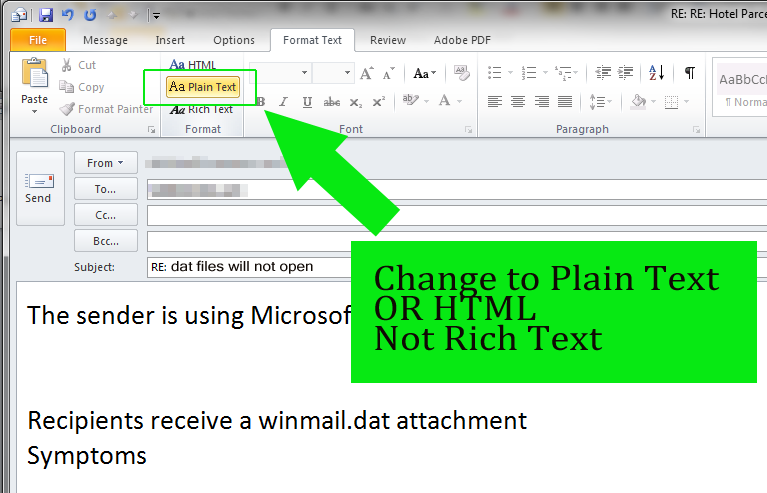This screenshot has height=493, width=767.
Task: Open the borders dropdown arrow
Action: (x=687, y=101)
